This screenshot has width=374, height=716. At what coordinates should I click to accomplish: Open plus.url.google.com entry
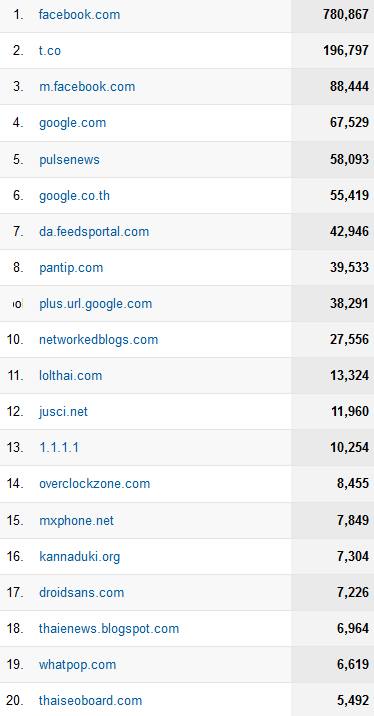[95, 304]
